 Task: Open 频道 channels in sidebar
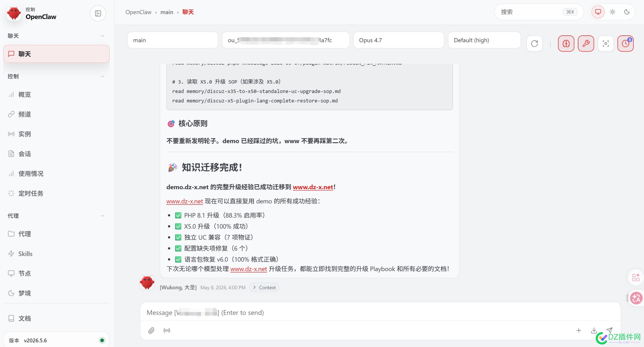pos(56,114)
